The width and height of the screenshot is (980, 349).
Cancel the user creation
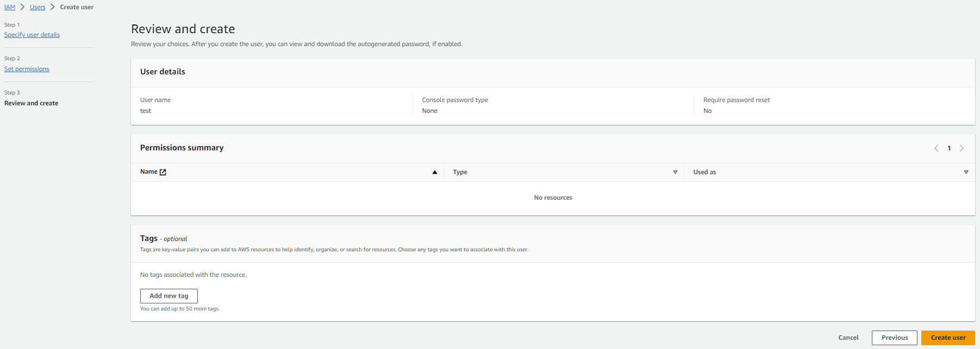pyautogui.click(x=848, y=338)
